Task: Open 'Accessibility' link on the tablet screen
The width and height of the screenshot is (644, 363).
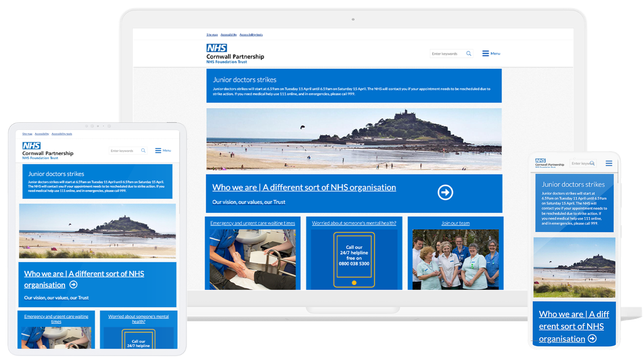Action: point(42,134)
